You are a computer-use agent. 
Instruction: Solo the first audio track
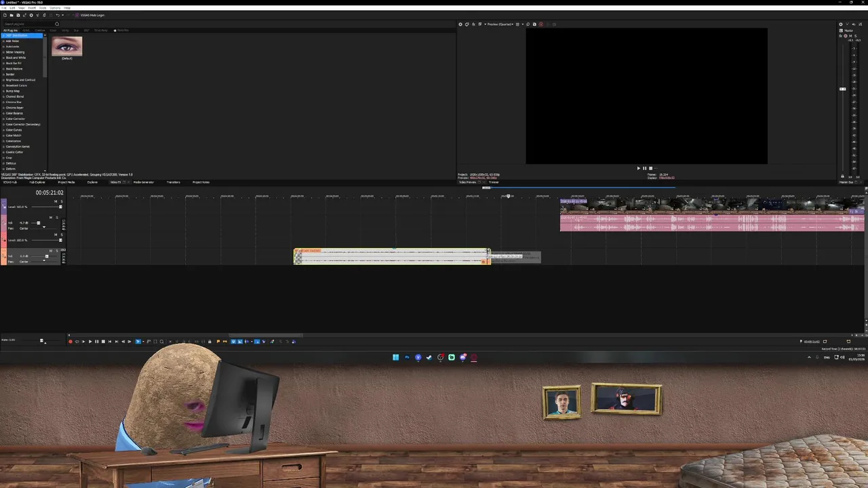click(57, 218)
